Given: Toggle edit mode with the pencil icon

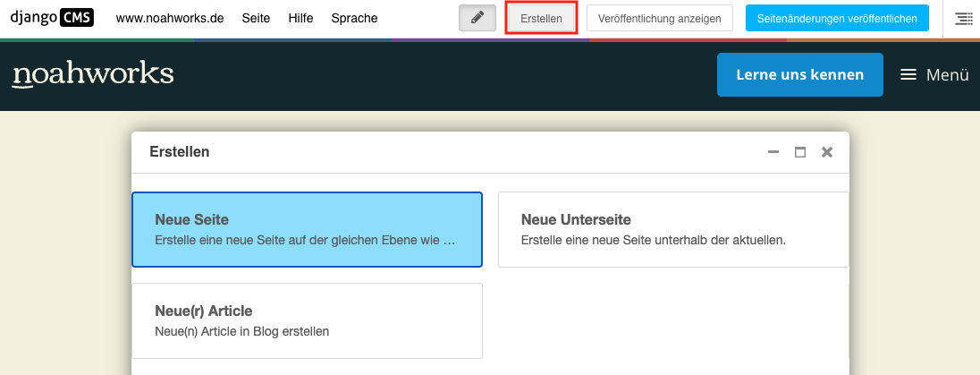Looking at the screenshot, I should pyautogui.click(x=477, y=18).
